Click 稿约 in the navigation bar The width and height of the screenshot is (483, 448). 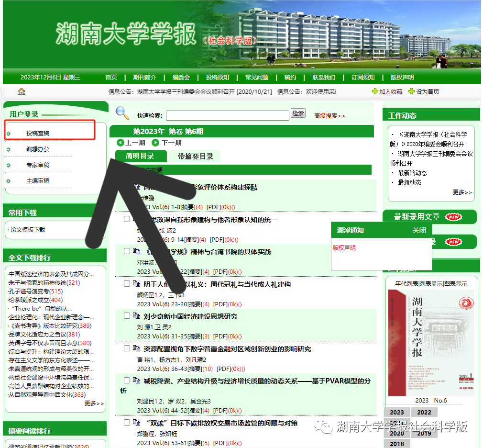click(290, 78)
